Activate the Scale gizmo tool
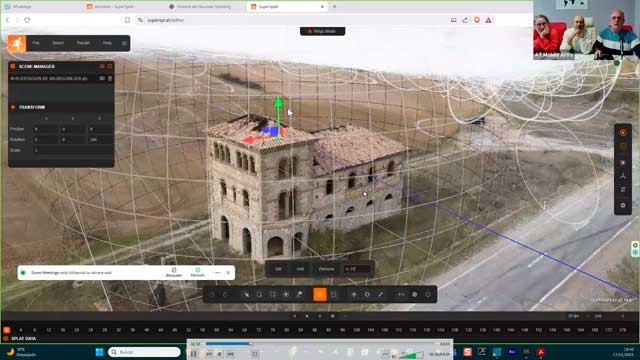640x360 pixels. point(380,294)
